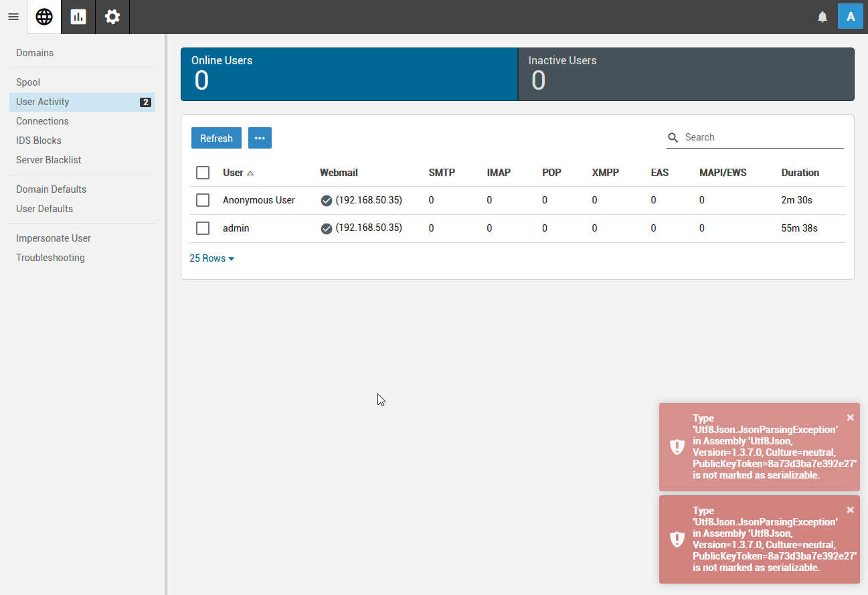This screenshot has height=595, width=868.
Task: Go to IDS Blocks page
Action: 39,141
